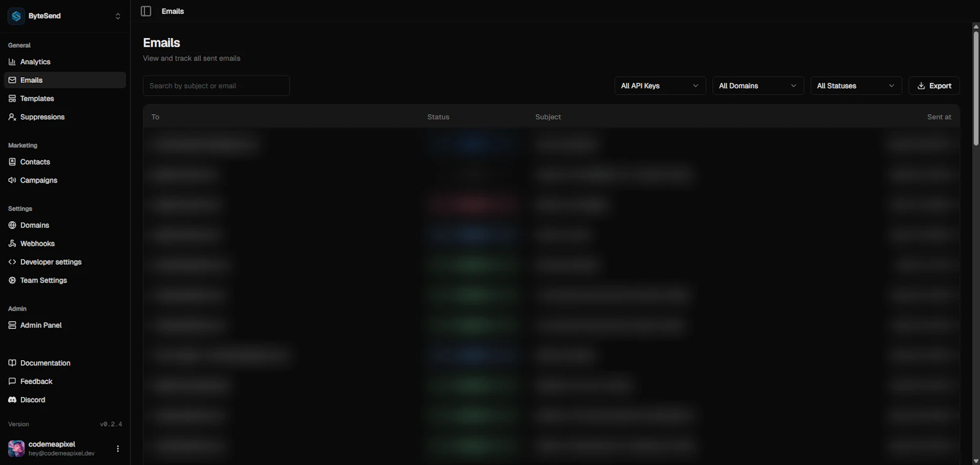The image size is (980, 465).
Task: Click the ByteSend logo icon
Action: click(16, 16)
